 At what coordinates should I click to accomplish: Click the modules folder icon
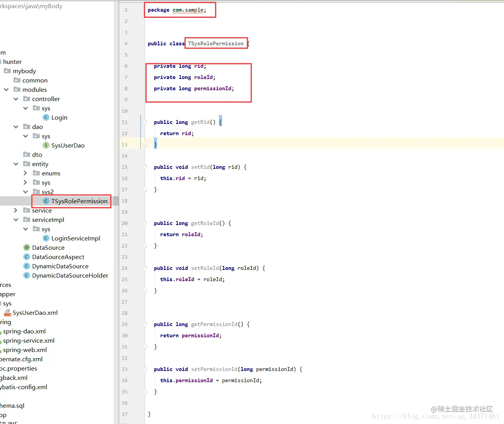pyautogui.click(x=17, y=89)
